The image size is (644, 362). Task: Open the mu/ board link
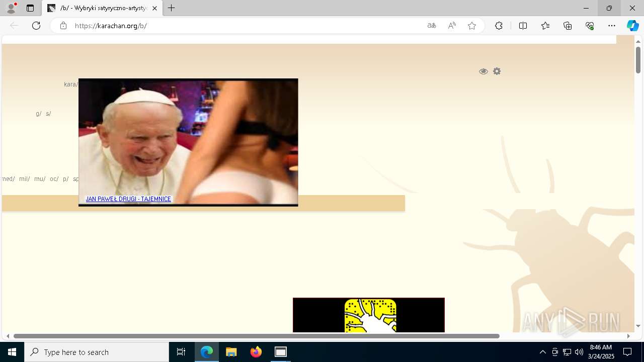pyautogui.click(x=40, y=179)
